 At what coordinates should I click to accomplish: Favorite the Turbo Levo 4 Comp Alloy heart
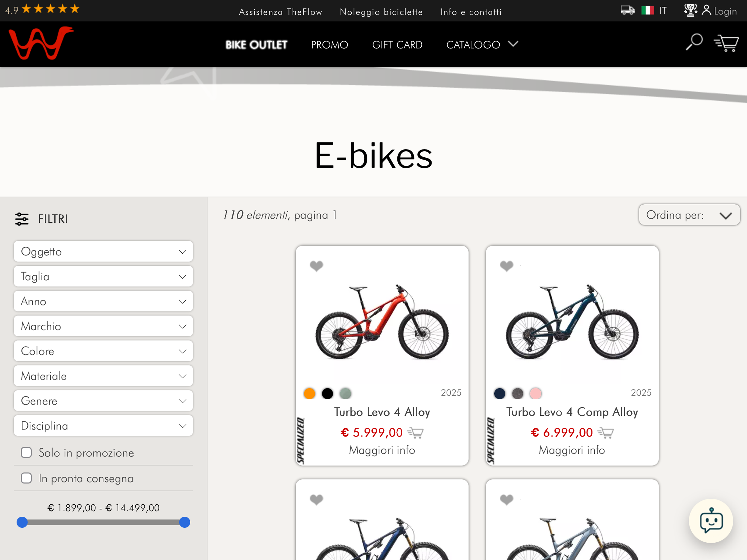[x=507, y=266]
